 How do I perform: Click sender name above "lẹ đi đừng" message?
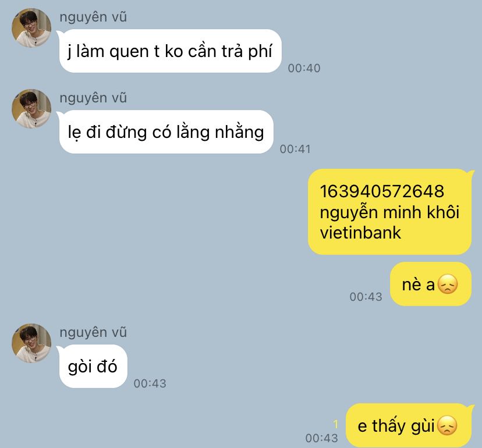click(93, 98)
